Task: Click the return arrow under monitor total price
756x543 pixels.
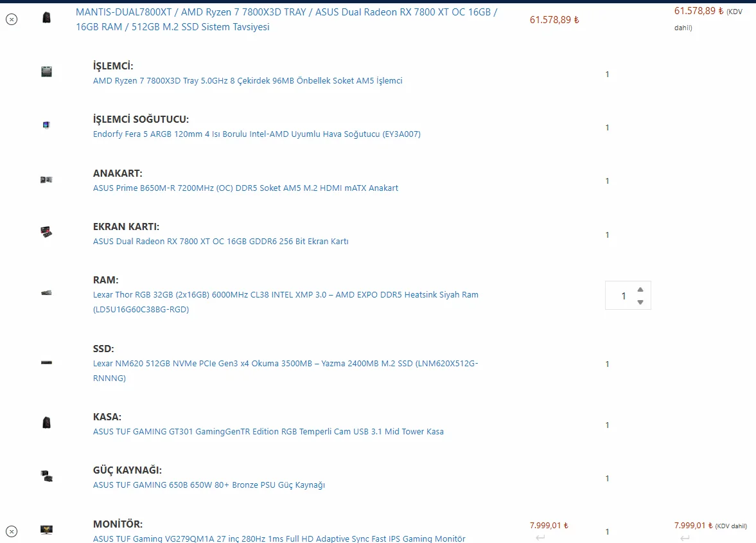Action: 685,537
